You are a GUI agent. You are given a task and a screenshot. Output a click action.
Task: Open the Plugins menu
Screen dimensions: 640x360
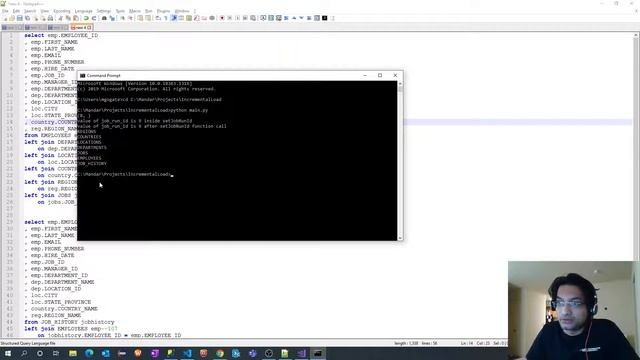coord(163,11)
